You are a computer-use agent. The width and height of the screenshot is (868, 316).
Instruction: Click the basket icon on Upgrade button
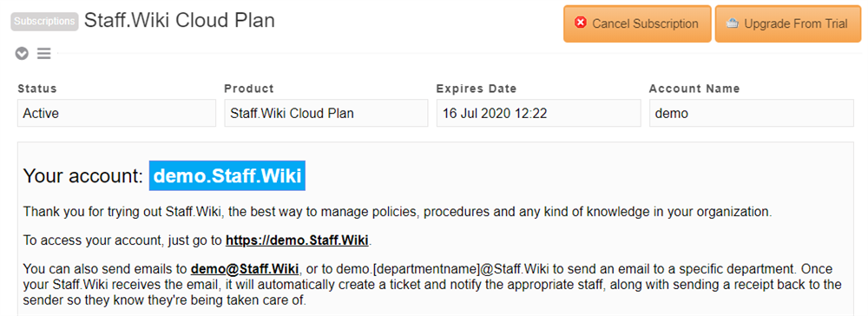click(733, 23)
